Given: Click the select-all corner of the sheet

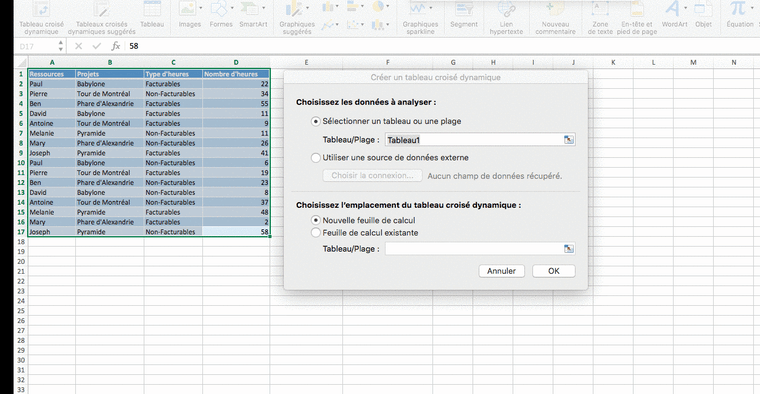Looking at the screenshot, I should (x=21, y=62).
